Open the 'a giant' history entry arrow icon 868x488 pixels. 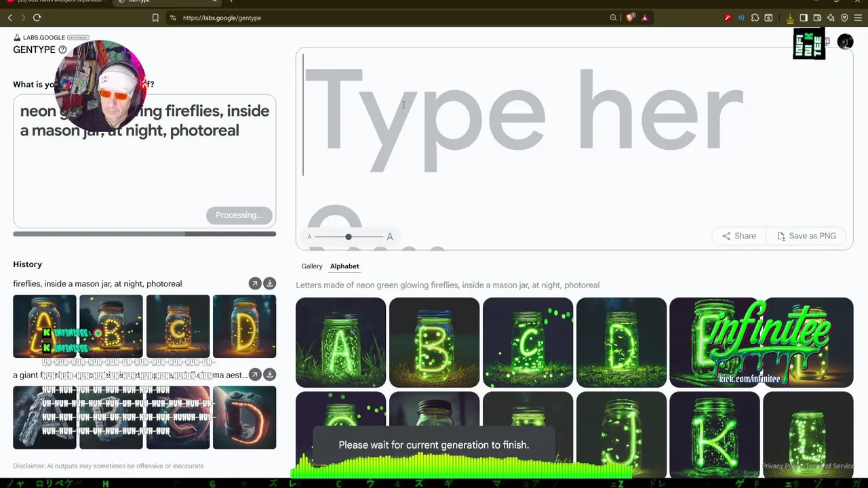click(x=254, y=374)
